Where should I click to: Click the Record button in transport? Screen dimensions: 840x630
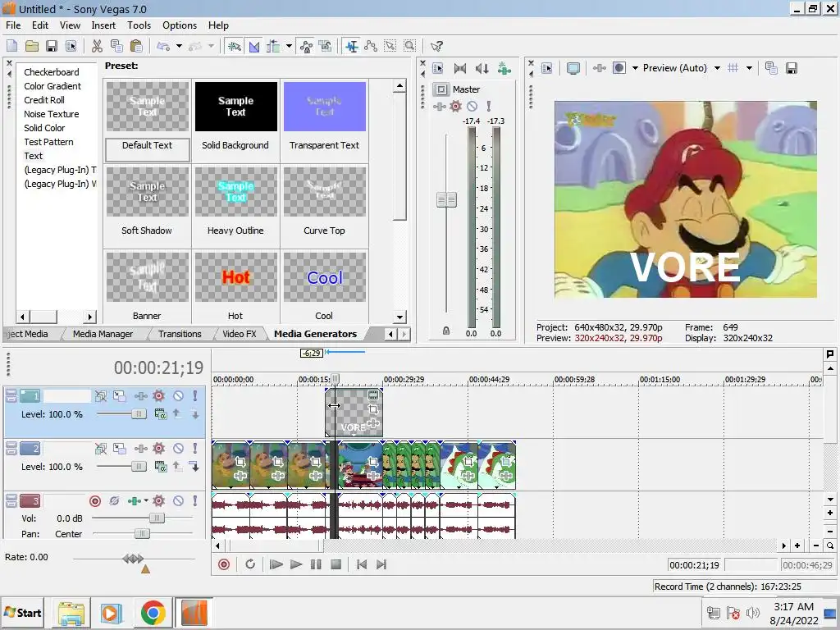[x=224, y=564]
